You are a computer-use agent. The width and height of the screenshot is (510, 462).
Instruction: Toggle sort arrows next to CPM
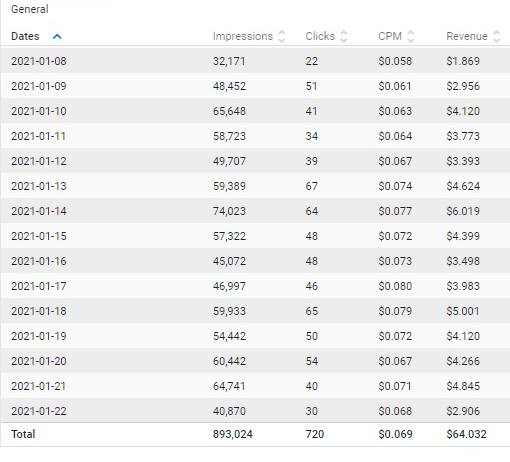coord(411,36)
